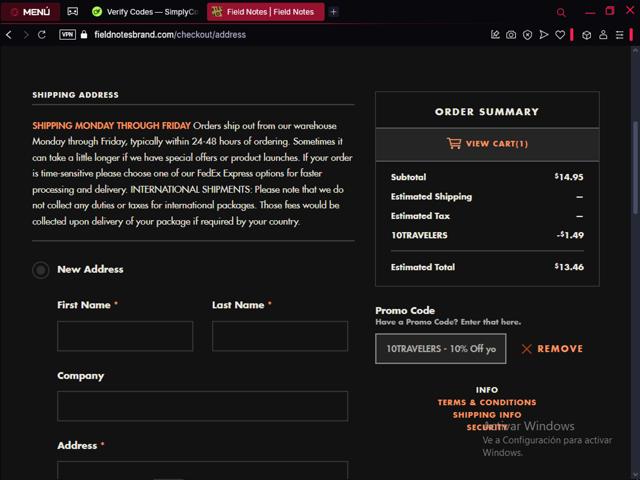Click the X icon beside Remove

[527, 349]
